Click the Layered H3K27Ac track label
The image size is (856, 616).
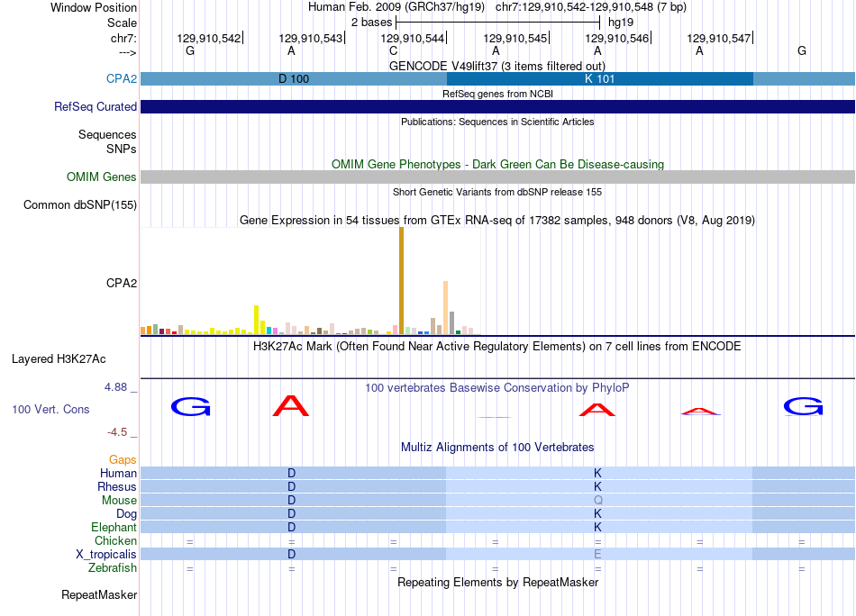[x=59, y=358]
